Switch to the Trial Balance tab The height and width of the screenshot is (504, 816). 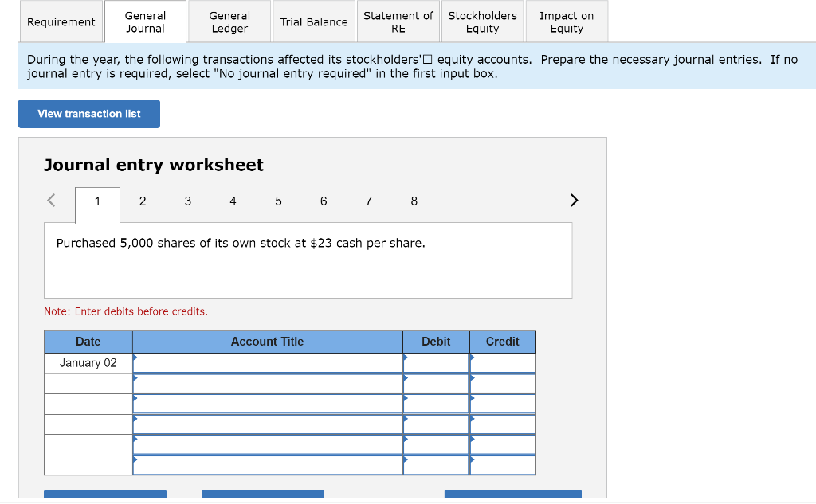coord(314,21)
